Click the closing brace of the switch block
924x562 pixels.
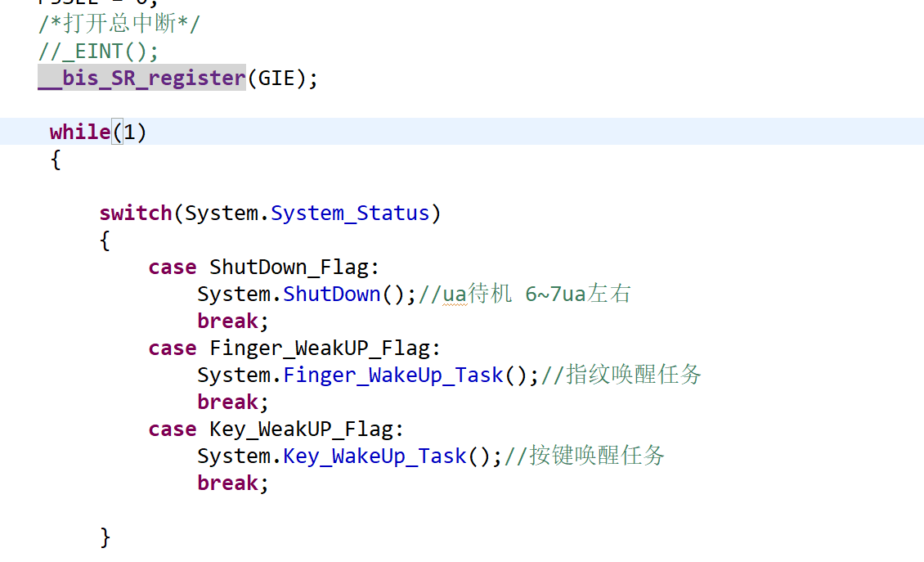(x=105, y=537)
